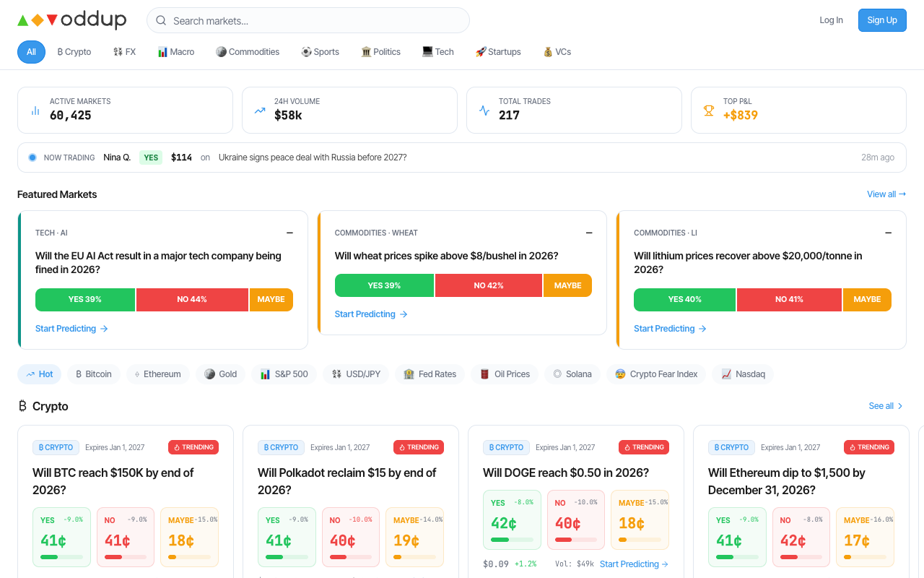Filter by the Nasdaq topic chip
924x578 pixels.
[743, 374]
